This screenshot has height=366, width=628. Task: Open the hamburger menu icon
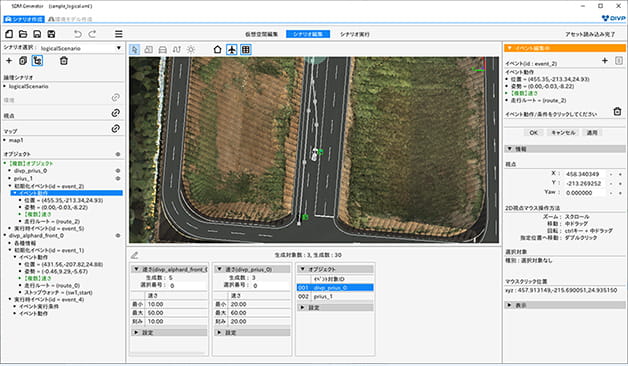[x=119, y=34]
